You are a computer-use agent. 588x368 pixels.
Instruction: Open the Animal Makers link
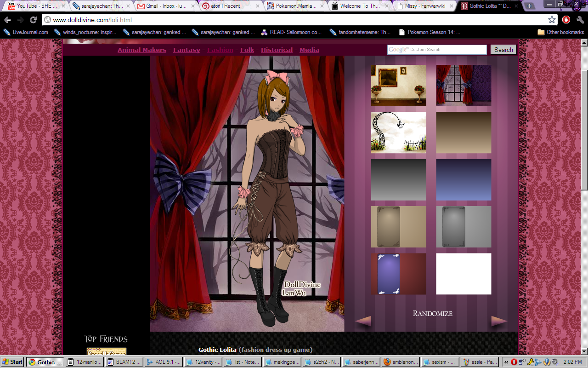click(x=141, y=50)
